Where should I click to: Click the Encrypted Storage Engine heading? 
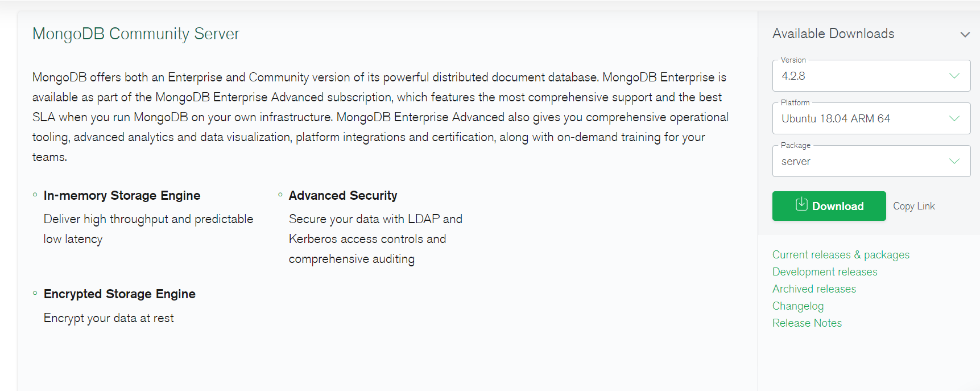tap(119, 294)
